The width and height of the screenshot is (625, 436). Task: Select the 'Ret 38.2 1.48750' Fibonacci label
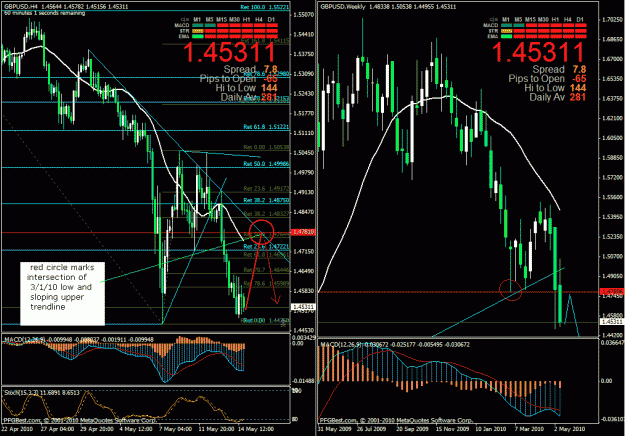pyautogui.click(x=266, y=200)
